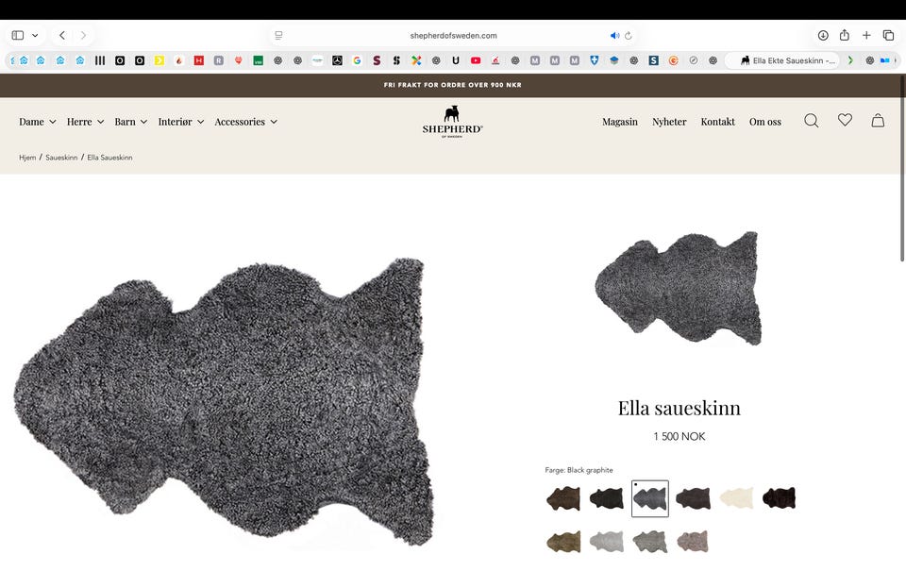Image resolution: width=906 pixels, height=588 pixels.
Task: Reload the current page
Action: click(629, 35)
